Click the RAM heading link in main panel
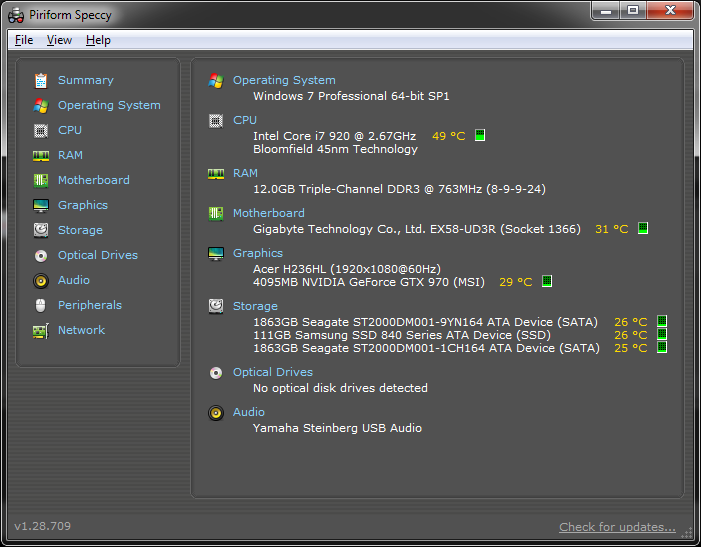The width and height of the screenshot is (701, 547). pyautogui.click(x=245, y=174)
